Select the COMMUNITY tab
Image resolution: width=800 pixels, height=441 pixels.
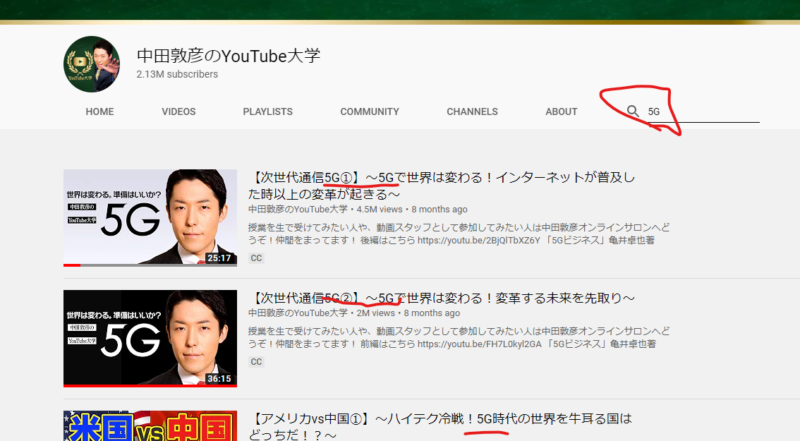pos(369,112)
